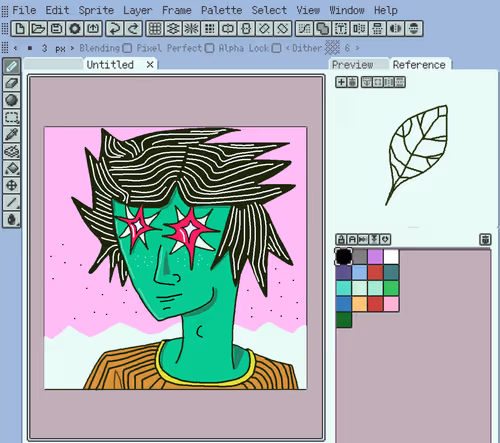Image resolution: width=500 pixels, height=443 pixels.
Task: Pick the Paint Bucket tool
Action: click(12, 168)
